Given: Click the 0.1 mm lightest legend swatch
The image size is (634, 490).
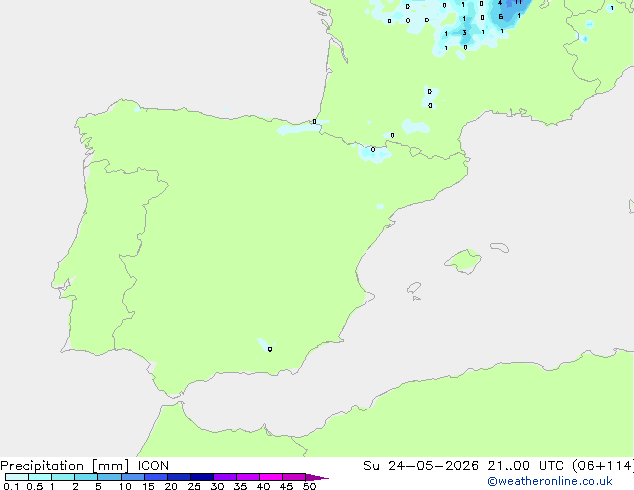Looking at the screenshot, I should pos(17,477).
